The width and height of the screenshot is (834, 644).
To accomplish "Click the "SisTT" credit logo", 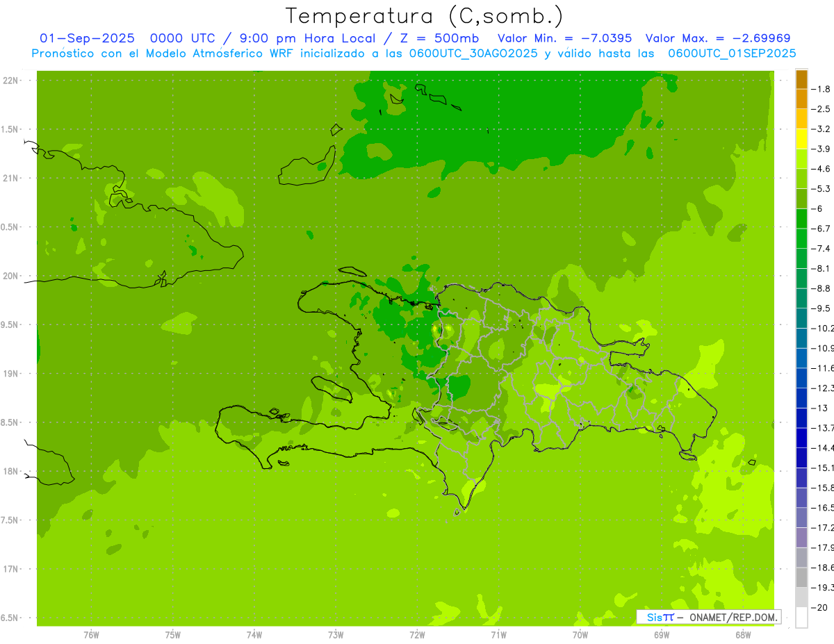I will point(660,617).
